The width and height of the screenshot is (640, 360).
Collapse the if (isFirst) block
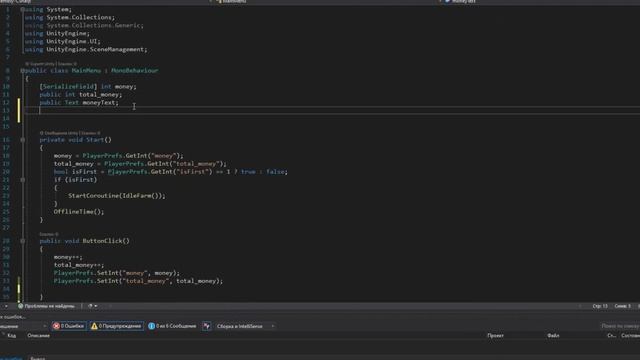click(22, 180)
